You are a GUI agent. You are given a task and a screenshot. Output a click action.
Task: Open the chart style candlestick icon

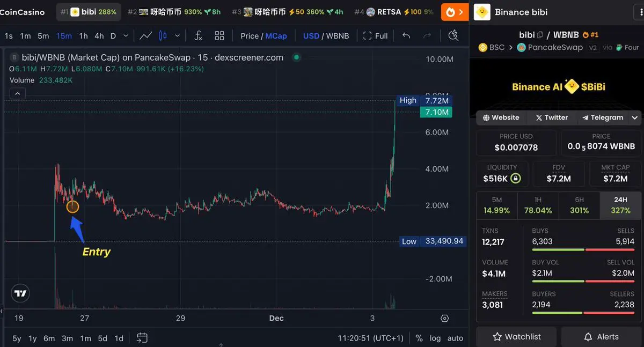tap(164, 36)
